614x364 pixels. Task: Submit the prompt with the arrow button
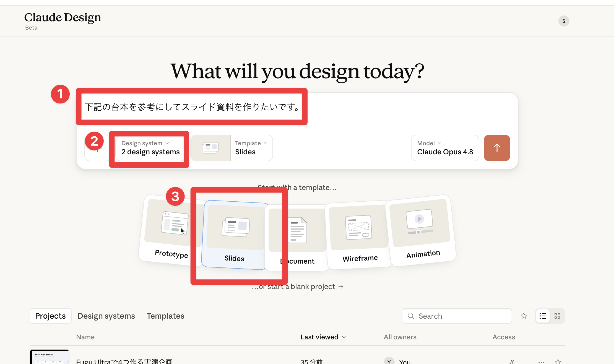497,148
